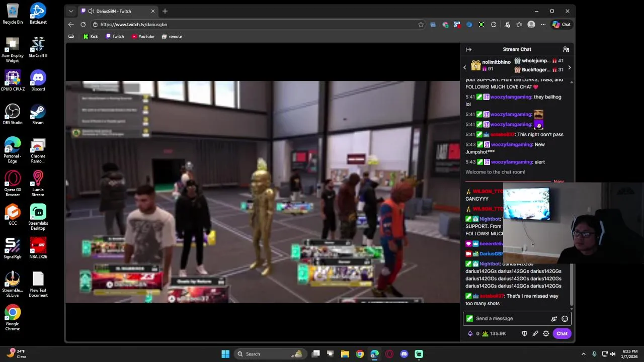Refresh the Twitch page
This screenshot has width=644, height=362.
[x=83, y=24]
